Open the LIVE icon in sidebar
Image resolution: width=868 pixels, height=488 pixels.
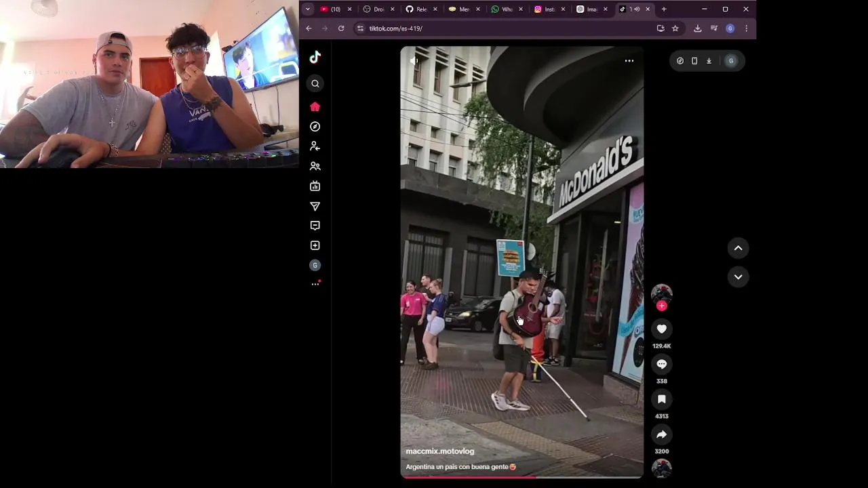[315, 186]
